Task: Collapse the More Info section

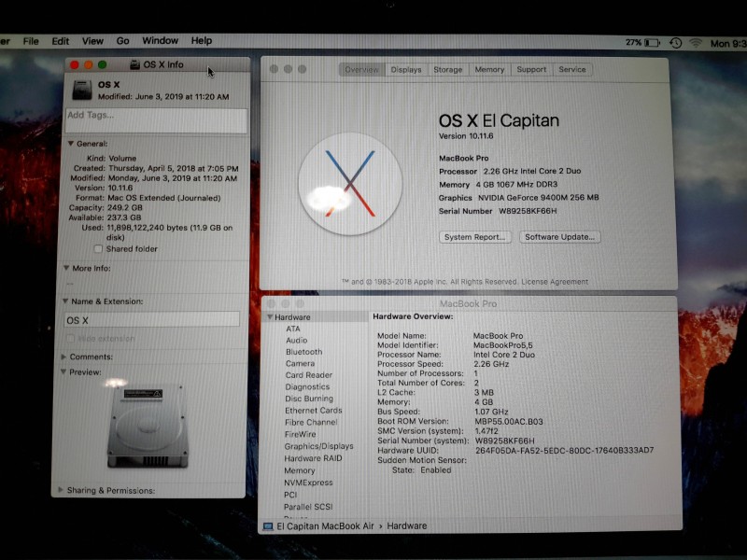Action: (x=66, y=268)
